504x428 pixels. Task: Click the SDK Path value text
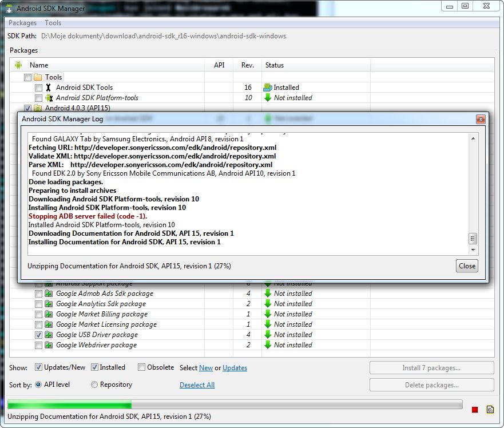tap(163, 36)
